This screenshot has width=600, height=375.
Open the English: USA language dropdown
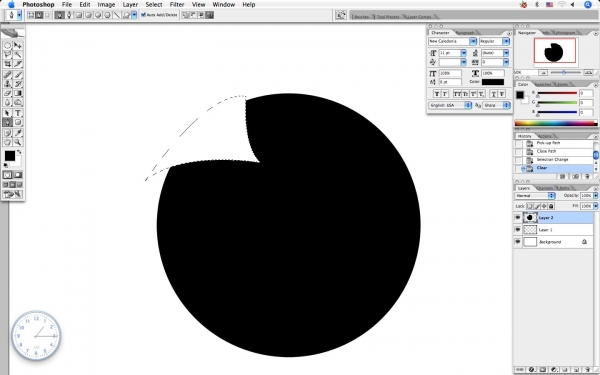pos(450,105)
